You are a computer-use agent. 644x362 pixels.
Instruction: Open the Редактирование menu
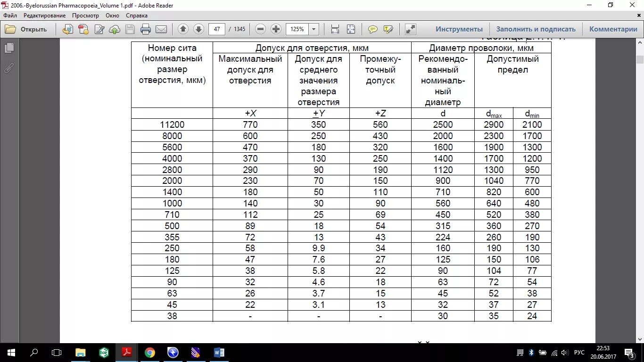tap(45, 16)
